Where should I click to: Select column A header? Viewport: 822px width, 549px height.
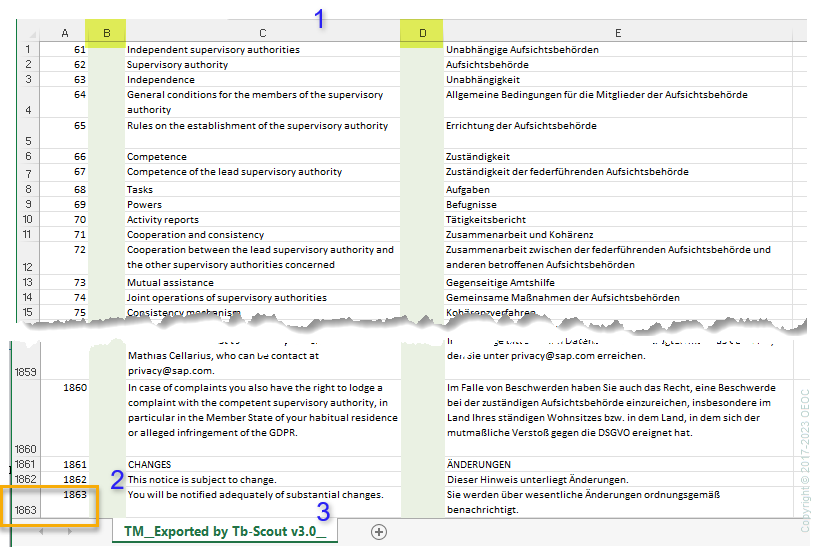point(64,34)
